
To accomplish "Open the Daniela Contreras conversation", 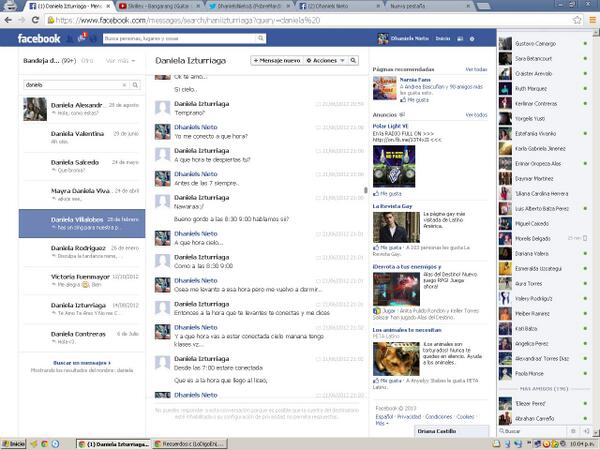I will (82, 338).
